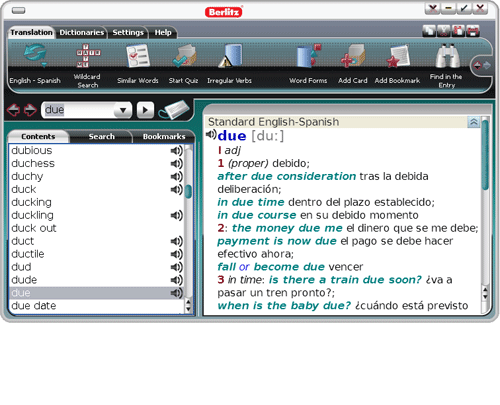This screenshot has width=500, height=405.
Task: Go back with the left history arrow
Action: (x=14, y=110)
